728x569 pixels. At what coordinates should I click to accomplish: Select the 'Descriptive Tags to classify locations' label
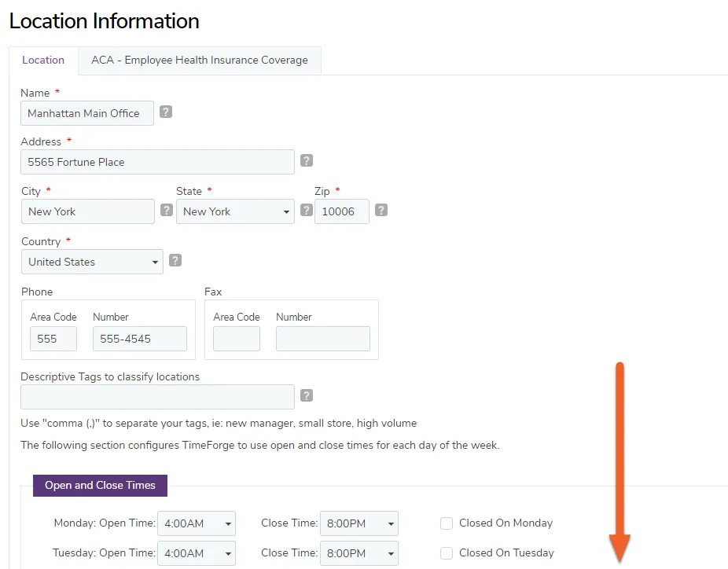click(x=110, y=377)
